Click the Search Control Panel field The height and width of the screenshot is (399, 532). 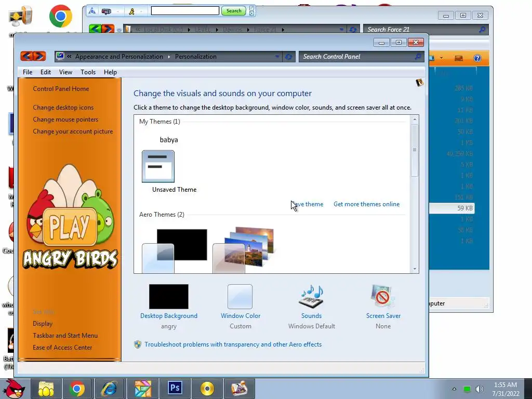[357, 57]
